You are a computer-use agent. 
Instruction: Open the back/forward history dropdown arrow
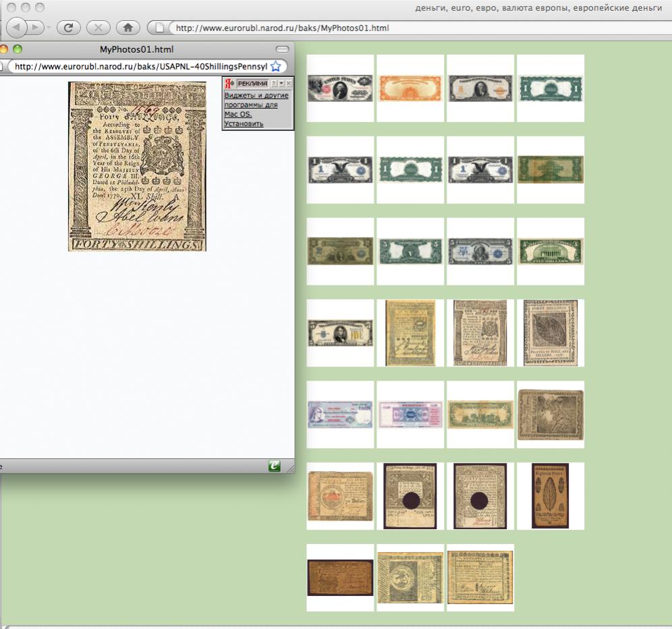pyautogui.click(x=49, y=28)
